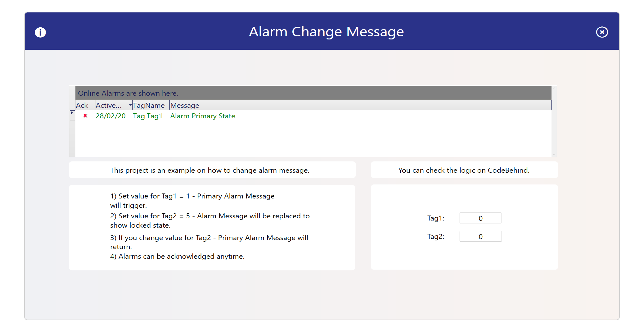Select the Tag.Tag1 cell in the alarm row
The width and height of the screenshot is (644, 332).
point(148,116)
